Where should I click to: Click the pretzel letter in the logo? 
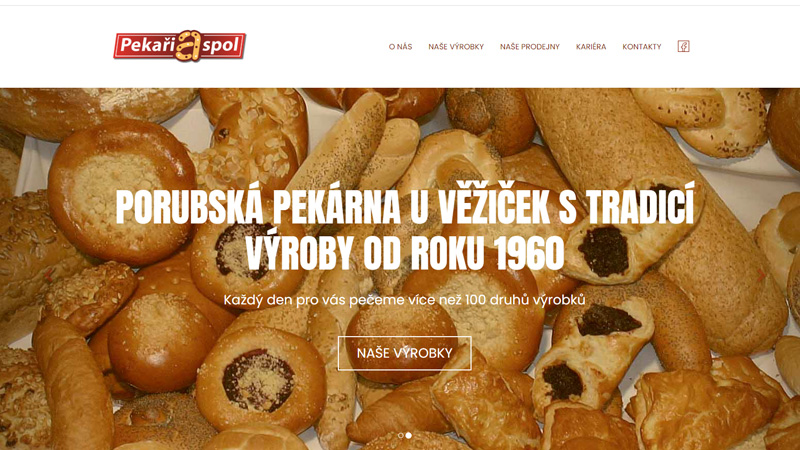coord(188,46)
